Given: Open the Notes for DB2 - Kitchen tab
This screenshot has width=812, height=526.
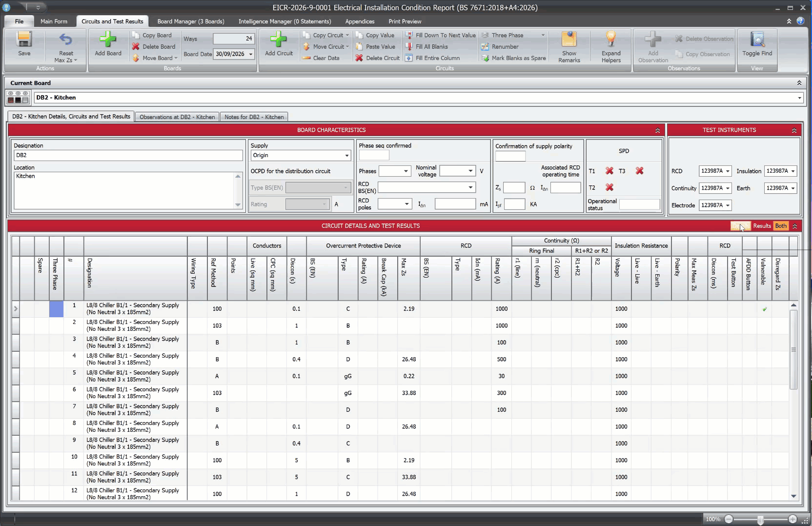Looking at the screenshot, I should [254, 117].
